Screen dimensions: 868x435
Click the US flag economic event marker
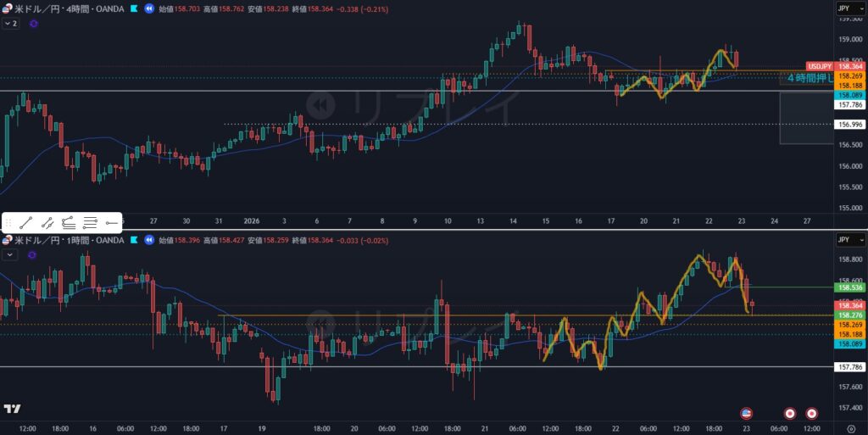click(x=746, y=413)
